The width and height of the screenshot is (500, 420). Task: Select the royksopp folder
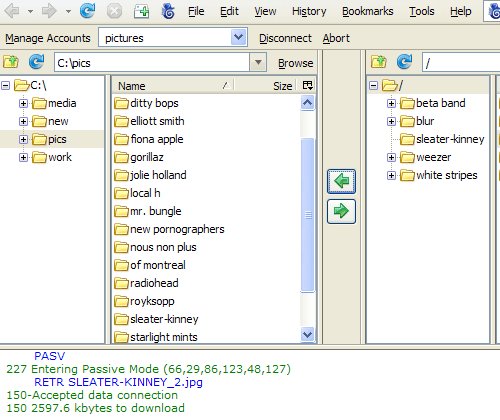point(144,301)
